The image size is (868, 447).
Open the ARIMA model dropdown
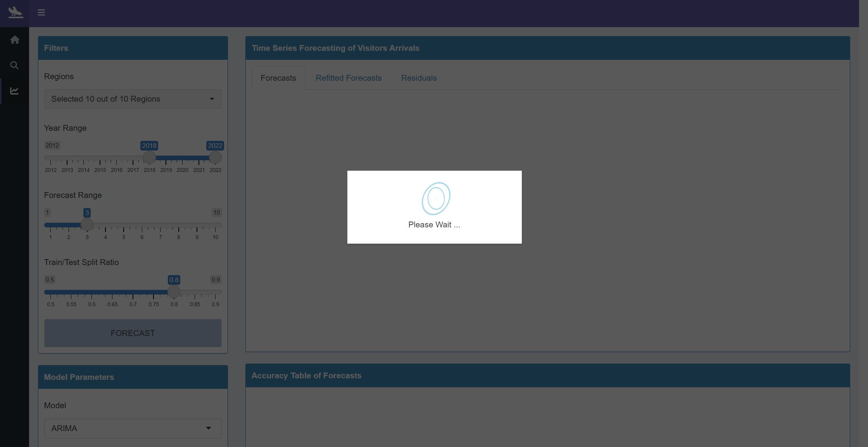pyautogui.click(x=133, y=428)
